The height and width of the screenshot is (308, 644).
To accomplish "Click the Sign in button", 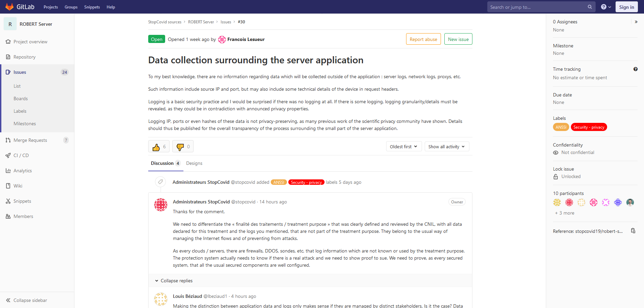I will (626, 7).
